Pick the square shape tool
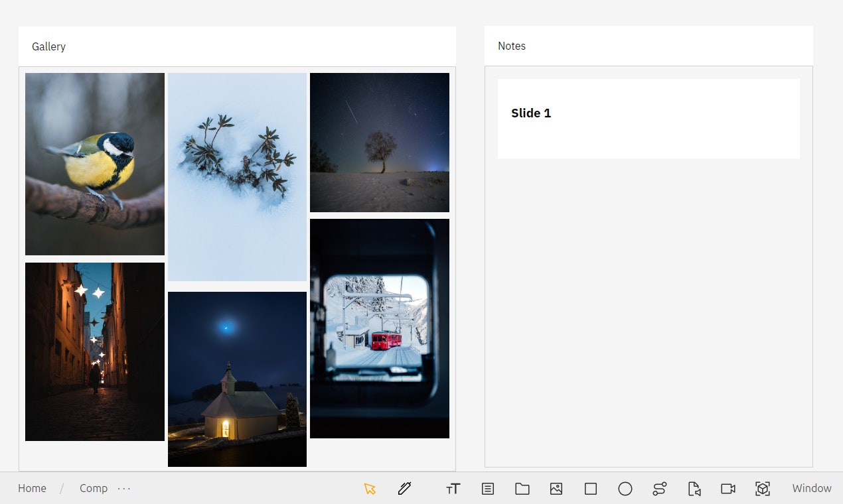This screenshot has height=504, width=843. click(591, 489)
